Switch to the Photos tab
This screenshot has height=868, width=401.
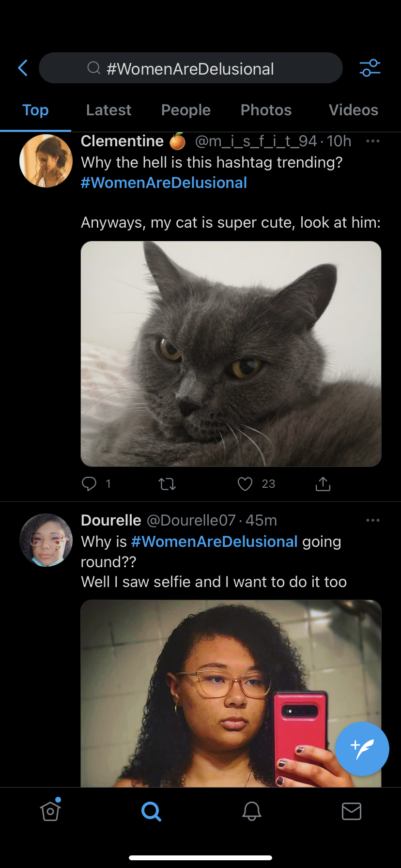(x=266, y=110)
